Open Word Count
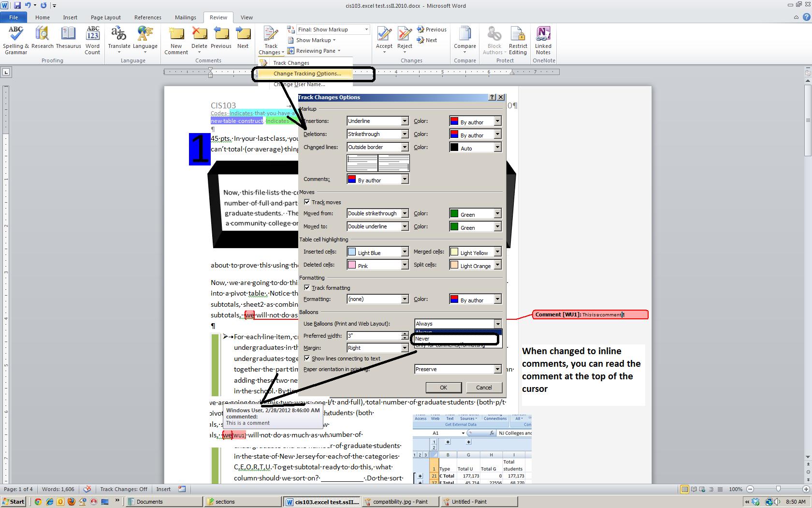Screen dimensions: 812x508 92,41
